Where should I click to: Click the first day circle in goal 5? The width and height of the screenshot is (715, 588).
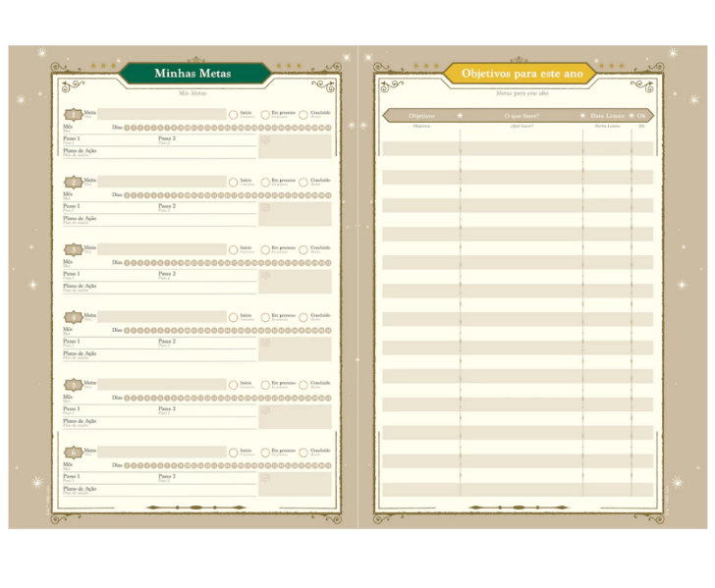coord(129,398)
